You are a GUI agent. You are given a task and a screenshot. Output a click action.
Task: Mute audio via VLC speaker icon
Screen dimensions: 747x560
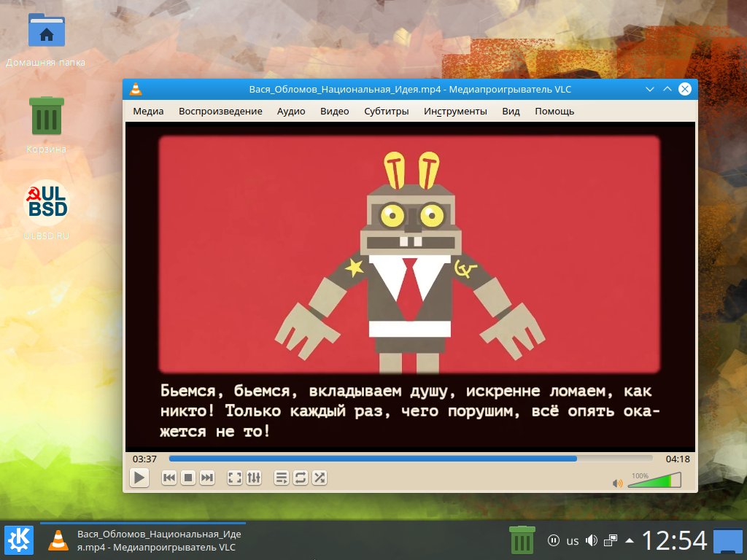[617, 483]
